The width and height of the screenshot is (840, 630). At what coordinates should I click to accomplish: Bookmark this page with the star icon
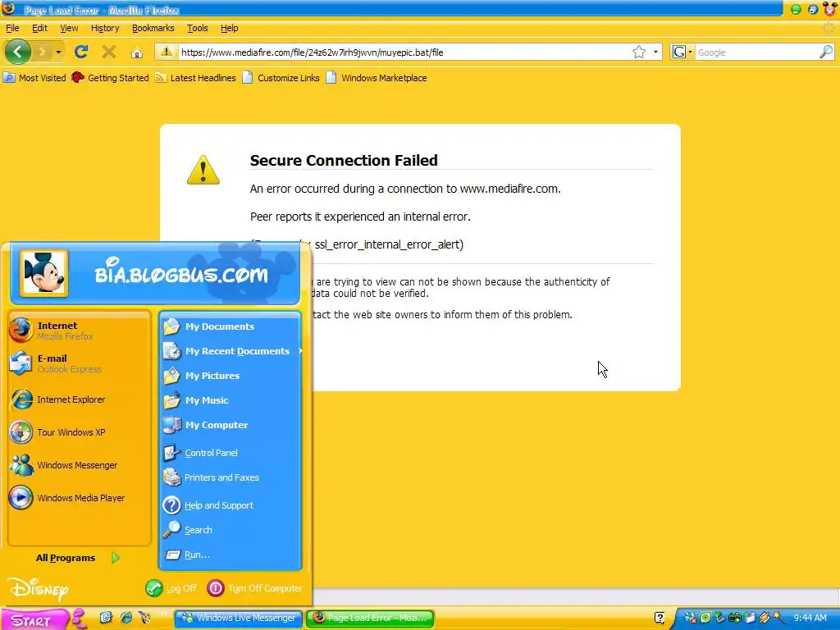click(x=638, y=52)
